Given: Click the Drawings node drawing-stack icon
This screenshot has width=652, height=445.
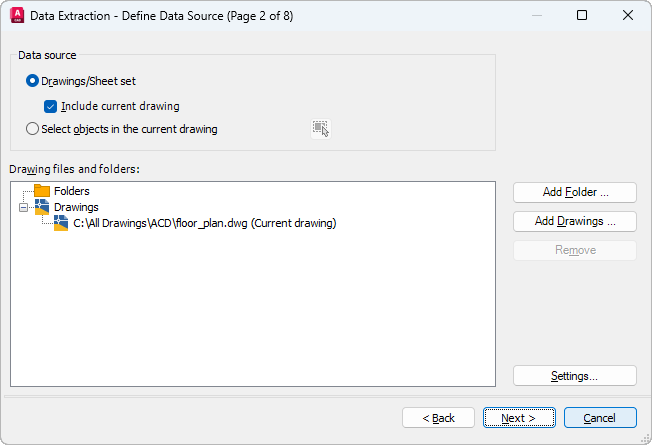Looking at the screenshot, I should [x=42, y=207].
